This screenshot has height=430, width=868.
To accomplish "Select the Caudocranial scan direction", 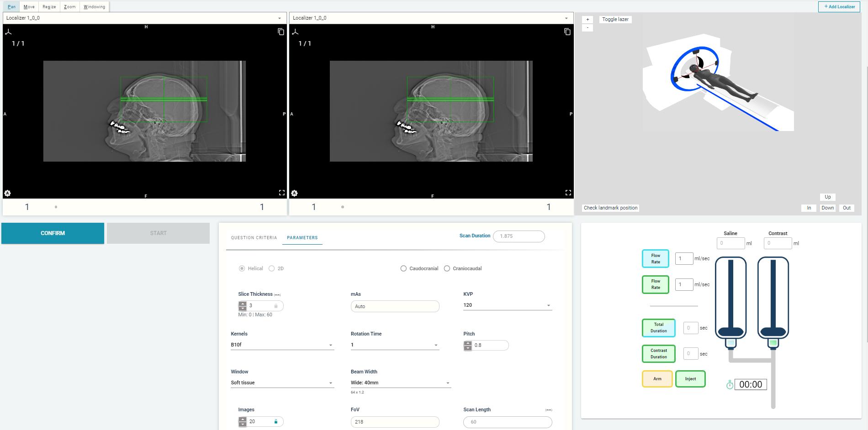I will point(403,268).
